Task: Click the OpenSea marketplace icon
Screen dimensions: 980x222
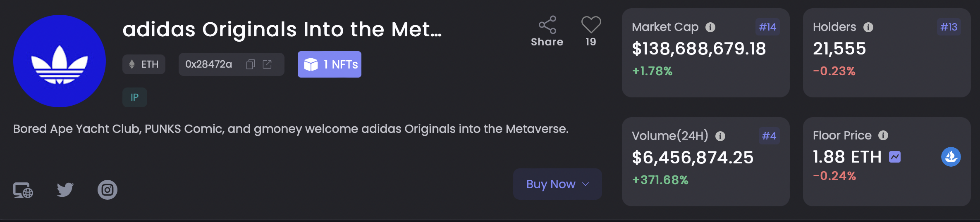Action: (x=951, y=157)
